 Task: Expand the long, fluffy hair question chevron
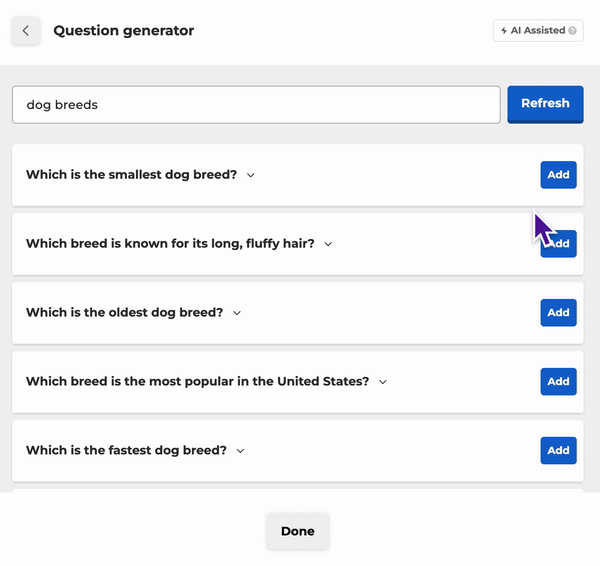[328, 244]
